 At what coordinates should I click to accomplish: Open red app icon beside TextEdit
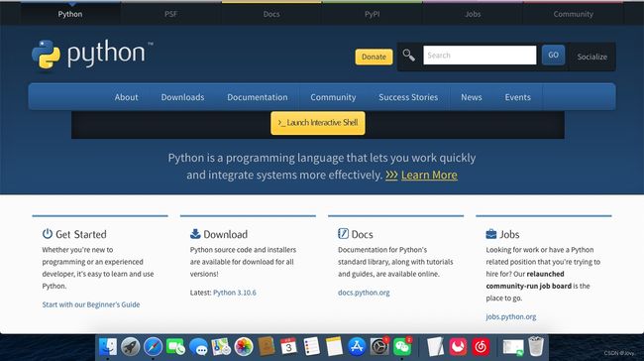click(458, 346)
